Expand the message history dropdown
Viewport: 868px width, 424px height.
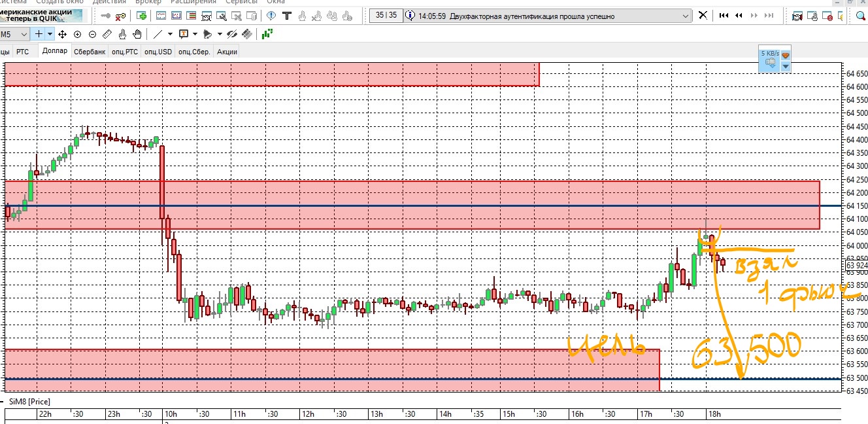coord(685,16)
